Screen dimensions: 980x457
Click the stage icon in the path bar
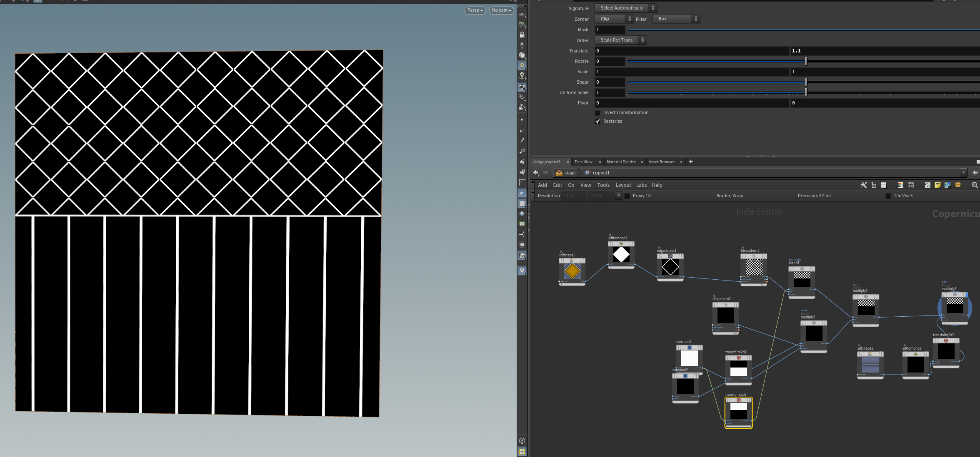pyautogui.click(x=559, y=173)
